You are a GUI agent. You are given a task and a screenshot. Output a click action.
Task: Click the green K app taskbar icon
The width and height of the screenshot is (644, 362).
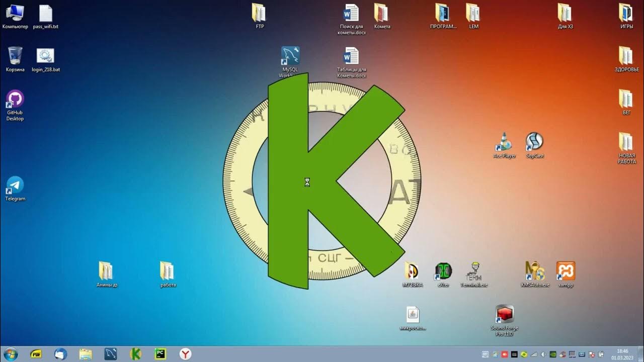click(135, 354)
